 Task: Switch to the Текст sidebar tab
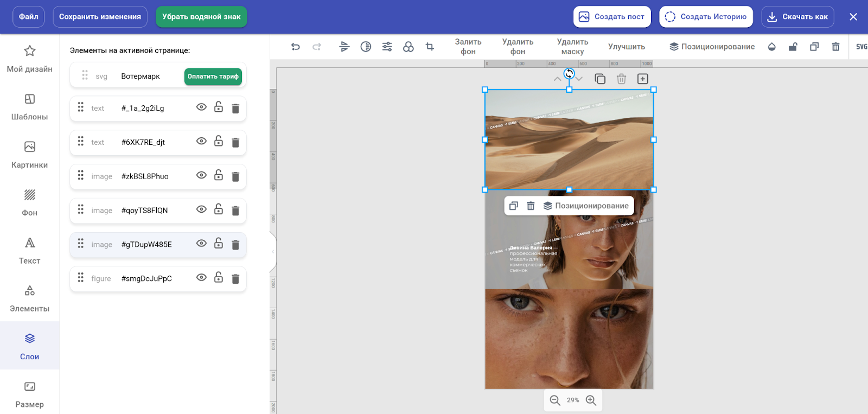click(x=29, y=251)
